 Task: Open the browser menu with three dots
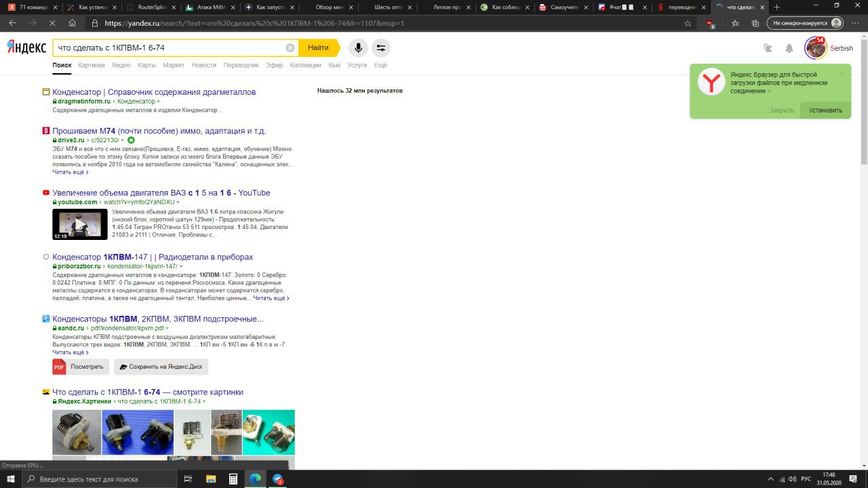(x=854, y=22)
